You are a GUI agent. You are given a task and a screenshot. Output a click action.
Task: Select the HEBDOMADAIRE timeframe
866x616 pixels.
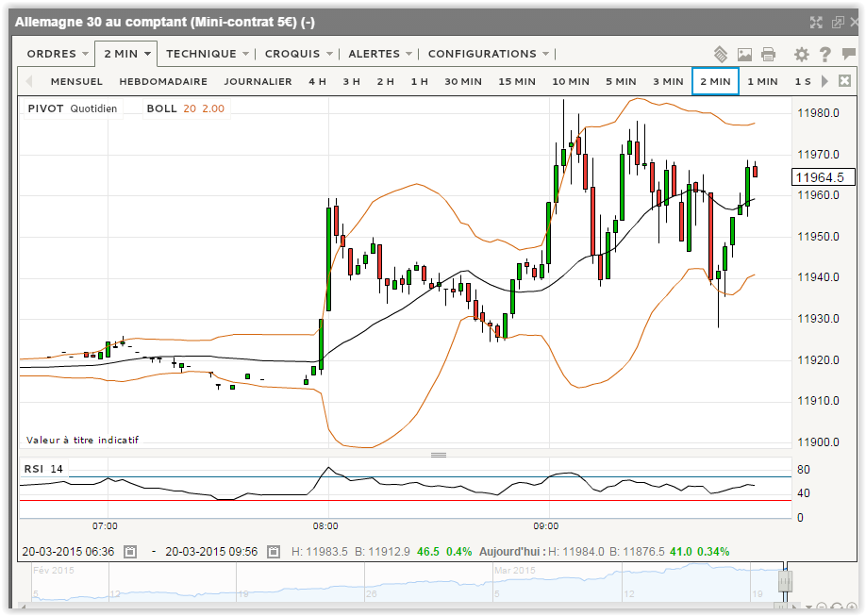click(x=163, y=81)
